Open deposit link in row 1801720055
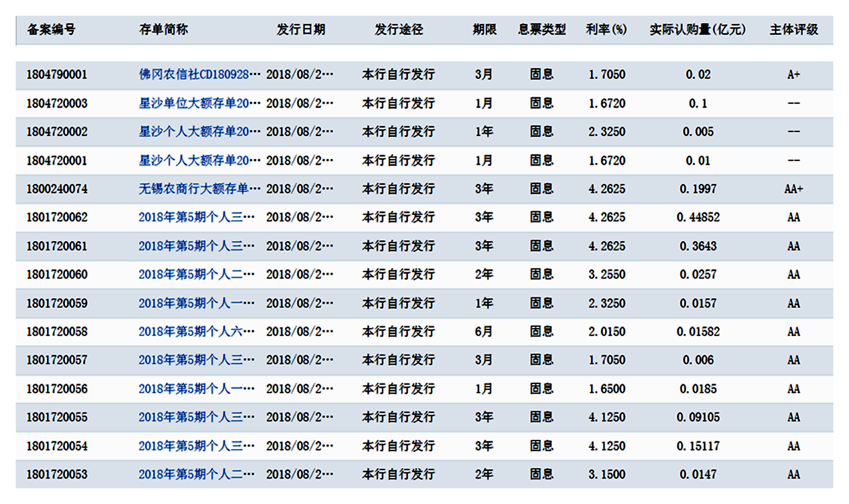 (x=196, y=417)
